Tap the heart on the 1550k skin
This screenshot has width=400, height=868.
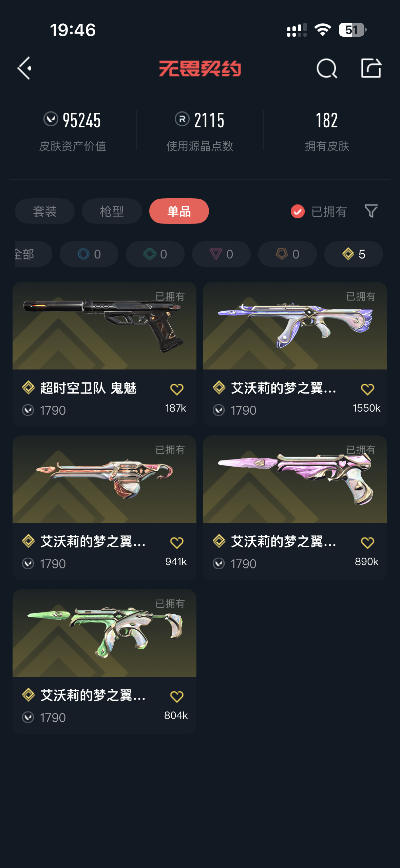(x=367, y=389)
